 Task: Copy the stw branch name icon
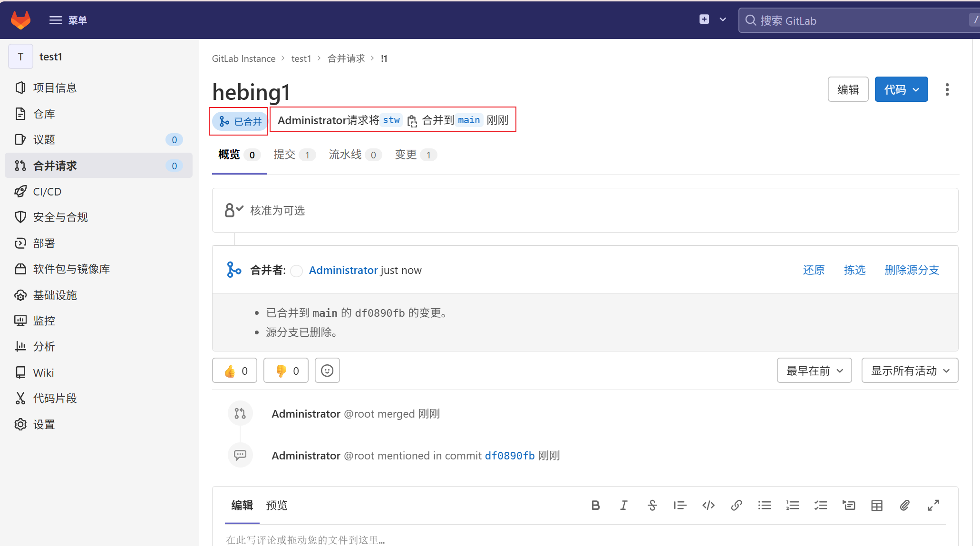point(412,121)
